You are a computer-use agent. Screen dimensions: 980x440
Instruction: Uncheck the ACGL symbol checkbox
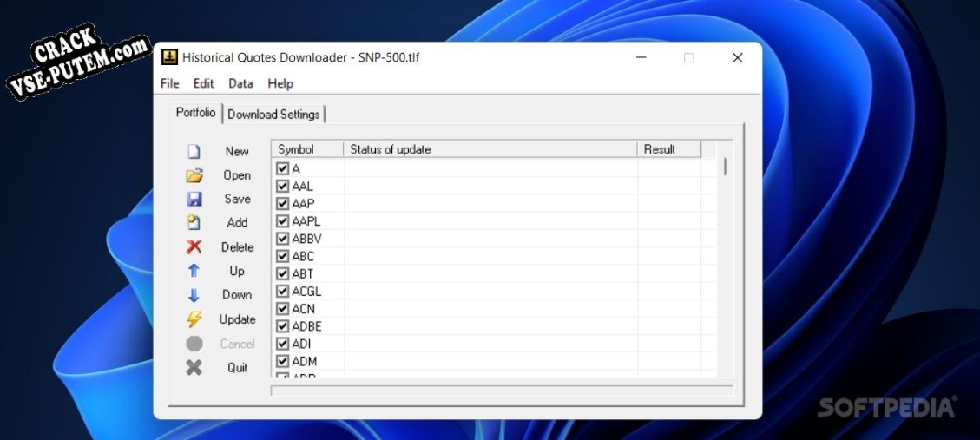click(282, 292)
